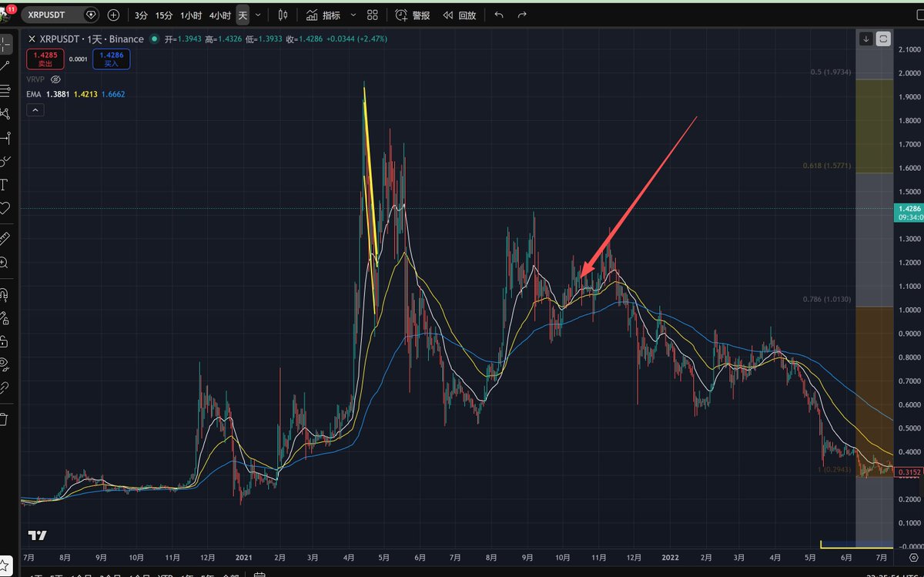Activate the zoom in tool
This screenshot has height=577, width=924.
tap(5, 262)
